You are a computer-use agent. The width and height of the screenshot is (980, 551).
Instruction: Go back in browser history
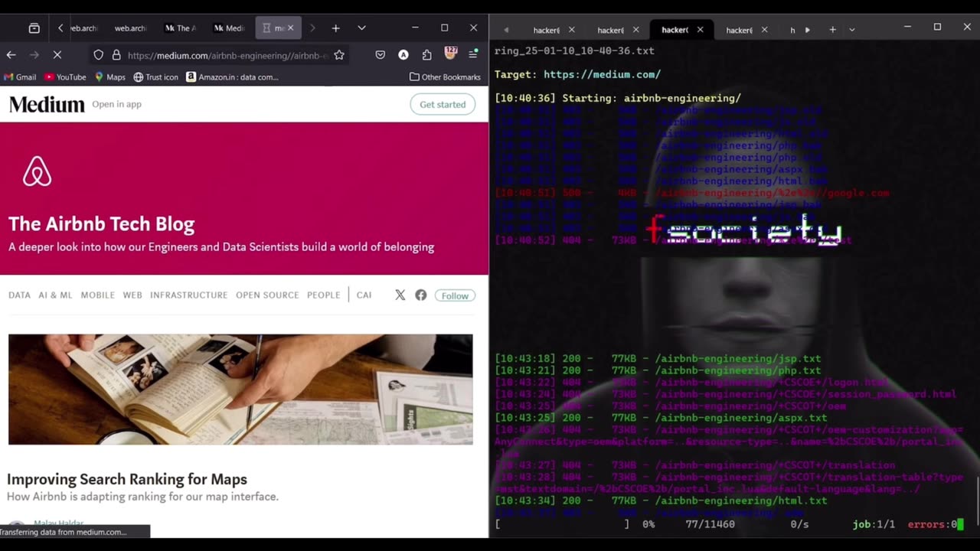(x=11, y=55)
